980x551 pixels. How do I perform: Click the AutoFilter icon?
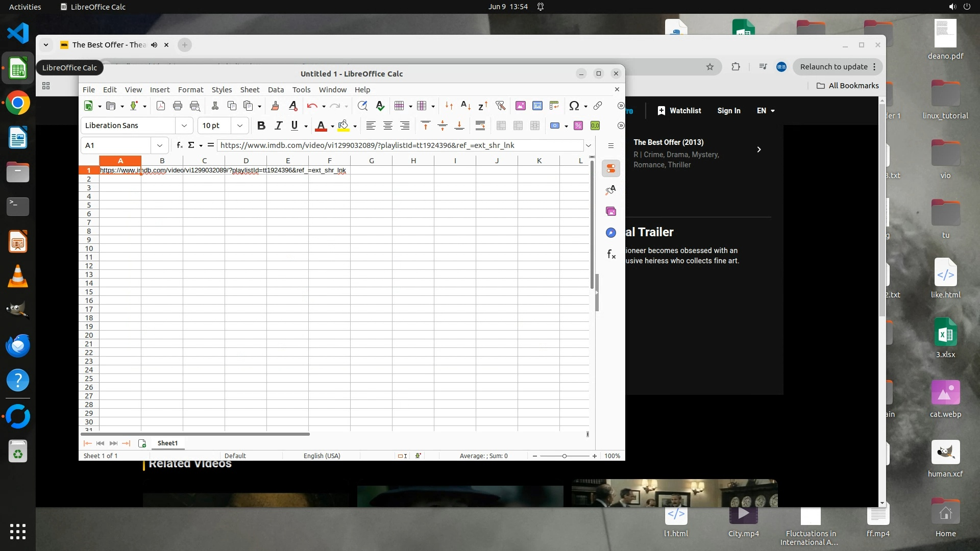pos(500,106)
